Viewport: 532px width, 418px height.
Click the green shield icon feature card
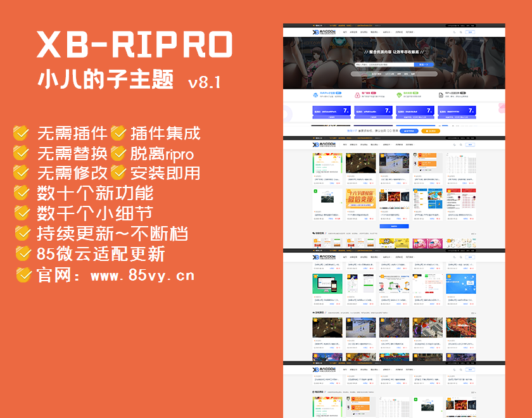pos(398,94)
